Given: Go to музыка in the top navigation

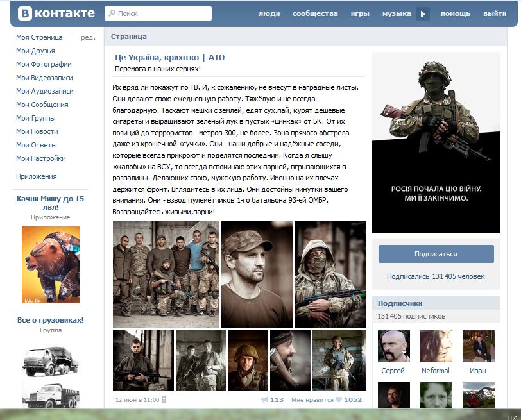Looking at the screenshot, I should pos(397,13).
